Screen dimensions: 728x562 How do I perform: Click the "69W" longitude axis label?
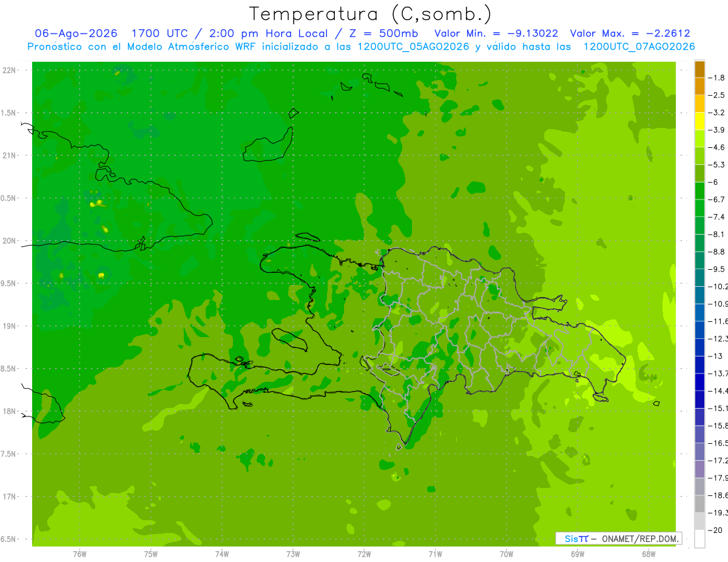tap(578, 553)
